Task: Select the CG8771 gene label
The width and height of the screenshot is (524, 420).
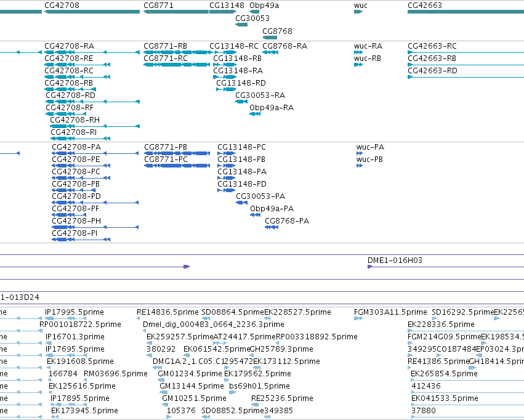Action: point(158,6)
